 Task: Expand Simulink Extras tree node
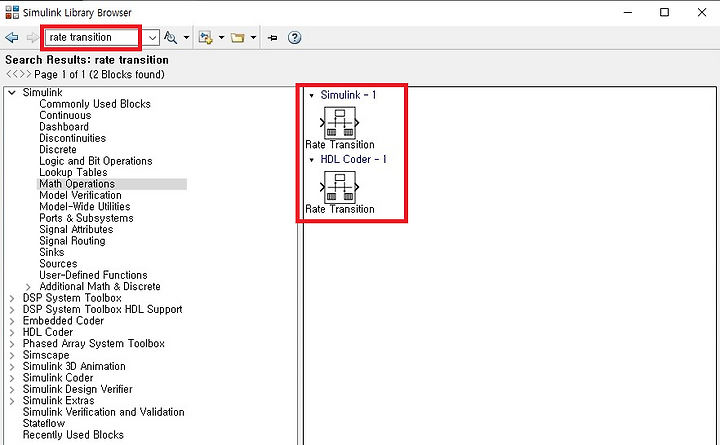12,401
